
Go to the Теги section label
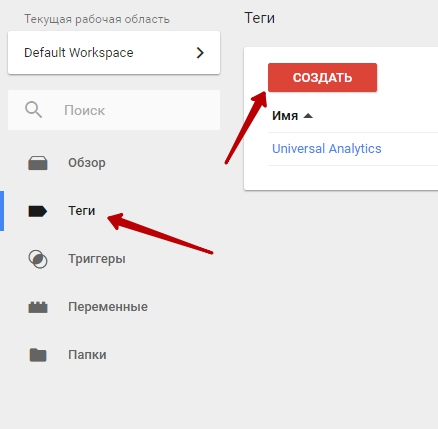click(x=82, y=211)
